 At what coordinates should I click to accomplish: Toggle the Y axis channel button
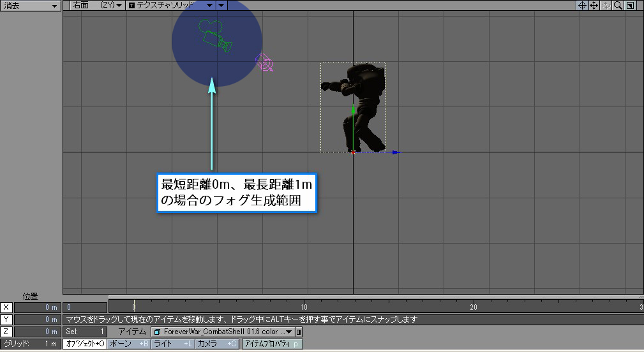[x=6, y=319]
